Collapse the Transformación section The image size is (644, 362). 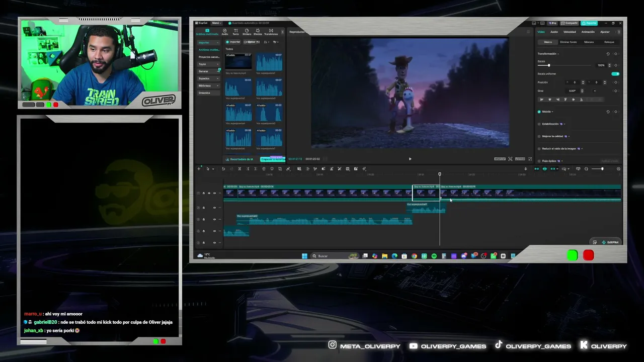point(558,54)
